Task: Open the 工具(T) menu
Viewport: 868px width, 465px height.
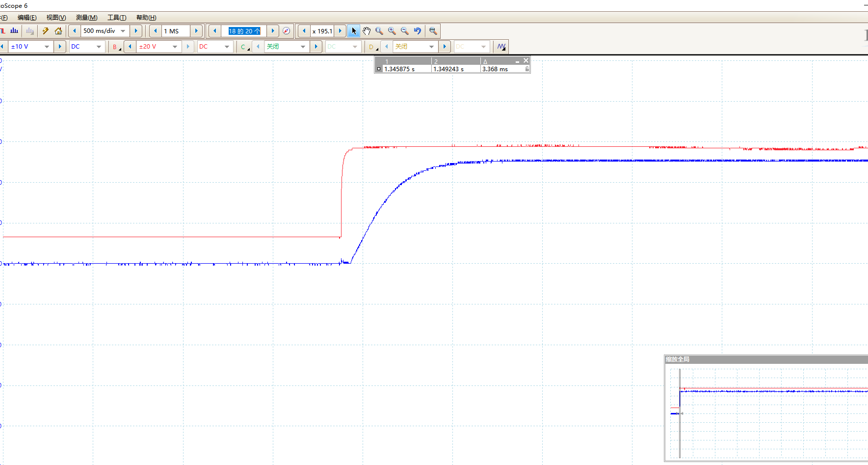Action: tap(117, 18)
